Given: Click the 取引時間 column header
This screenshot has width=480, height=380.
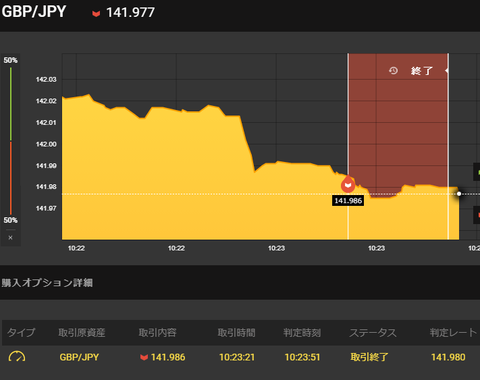Looking at the screenshot, I should [x=236, y=332].
